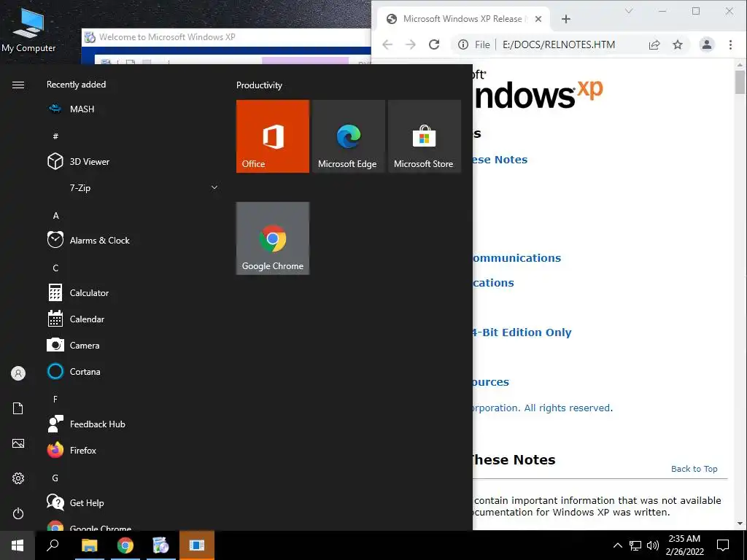Open Feedback Hub
This screenshot has width=747, height=560.
point(133,424)
